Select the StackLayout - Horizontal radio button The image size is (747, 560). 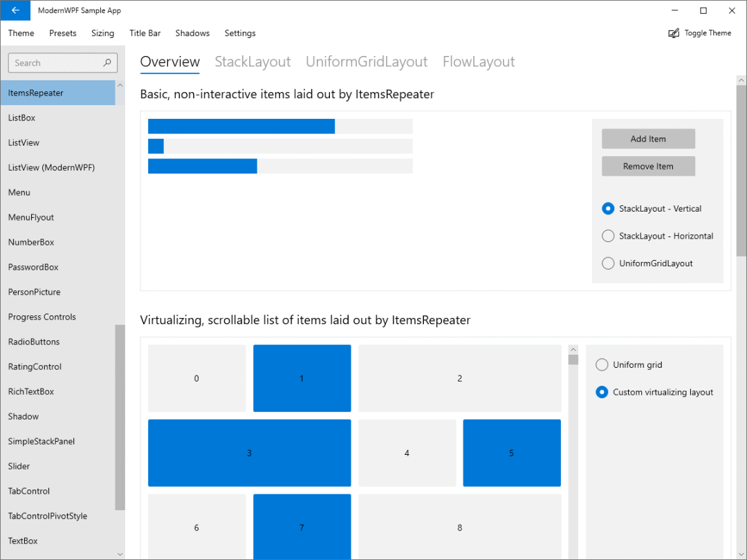click(x=608, y=236)
